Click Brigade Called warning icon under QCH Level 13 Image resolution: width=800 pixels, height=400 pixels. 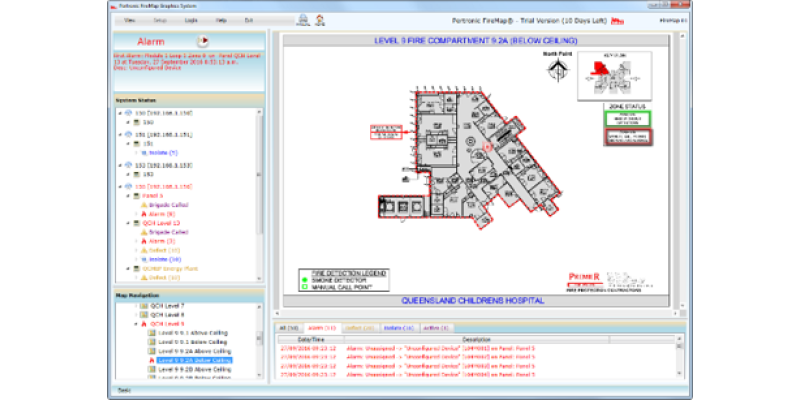pos(144,232)
